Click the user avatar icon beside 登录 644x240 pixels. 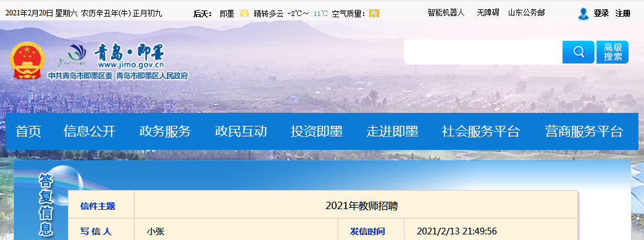point(583,14)
